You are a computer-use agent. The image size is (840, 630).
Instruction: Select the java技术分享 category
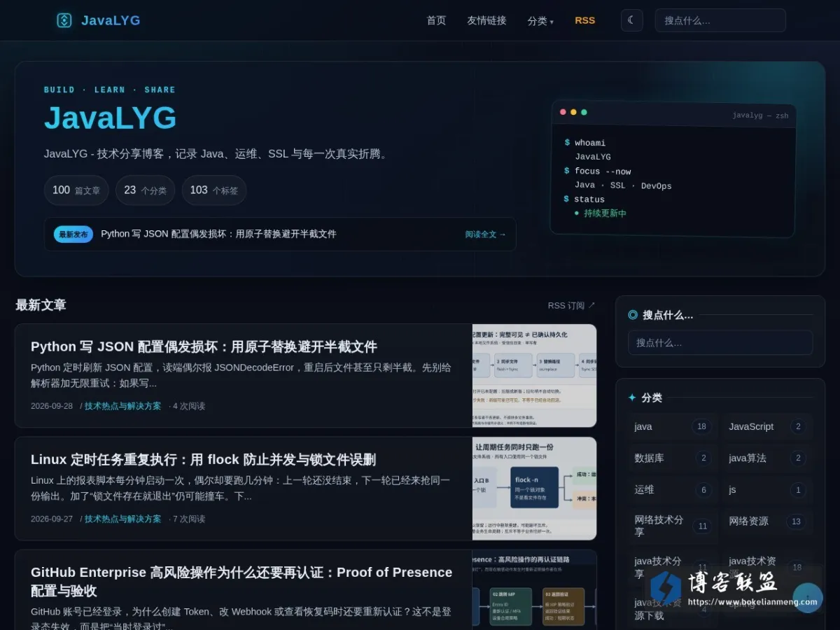pyautogui.click(x=673, y=567)
